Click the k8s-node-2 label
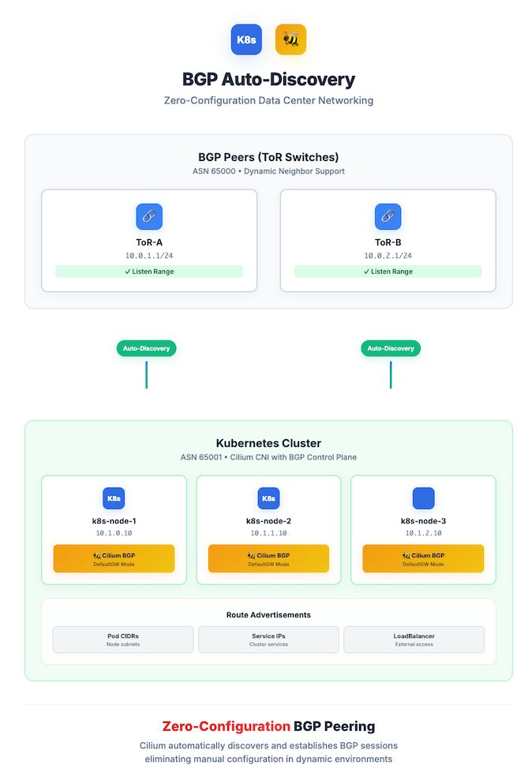Image resolution: width=532 pixels, height=776 pixels. click(268, 521)
